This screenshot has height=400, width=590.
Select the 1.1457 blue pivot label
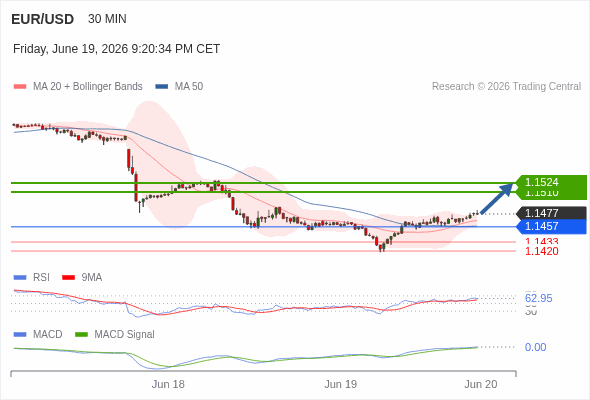pos(551,227)
